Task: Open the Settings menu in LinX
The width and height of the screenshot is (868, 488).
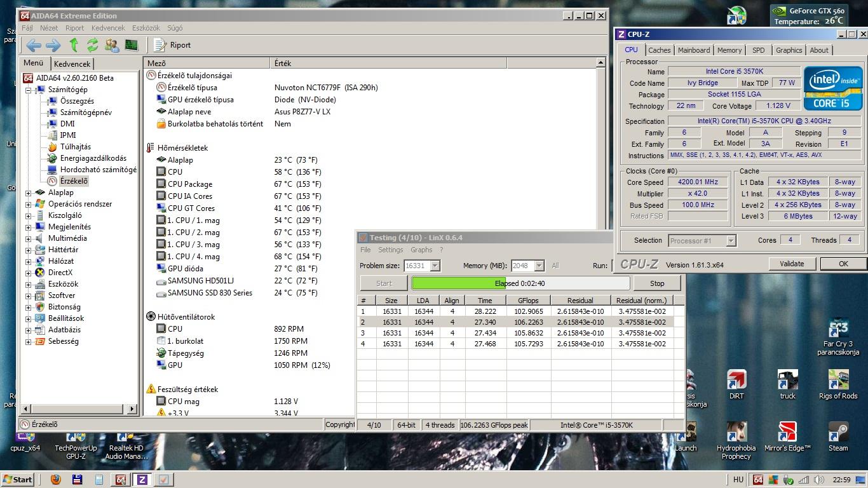Action: click(391, 250)
